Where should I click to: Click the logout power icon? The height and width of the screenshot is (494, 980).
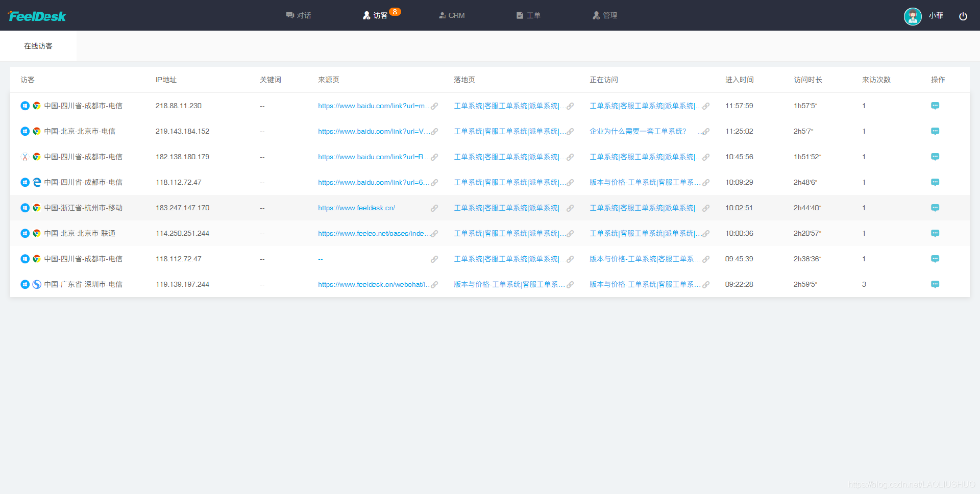tap(964, 16)
